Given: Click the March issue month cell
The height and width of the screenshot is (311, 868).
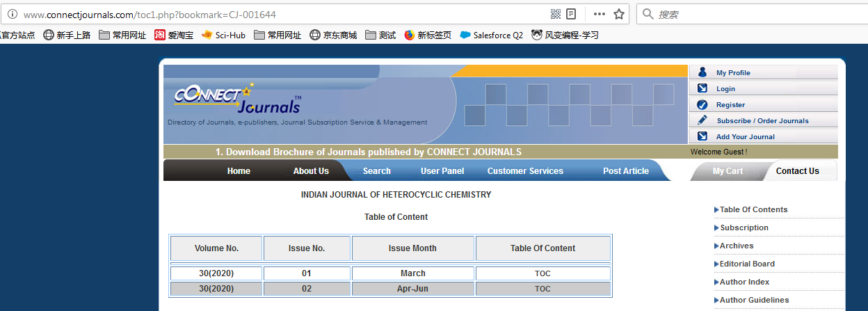Looking at the screenshot, I should (413, 273).
